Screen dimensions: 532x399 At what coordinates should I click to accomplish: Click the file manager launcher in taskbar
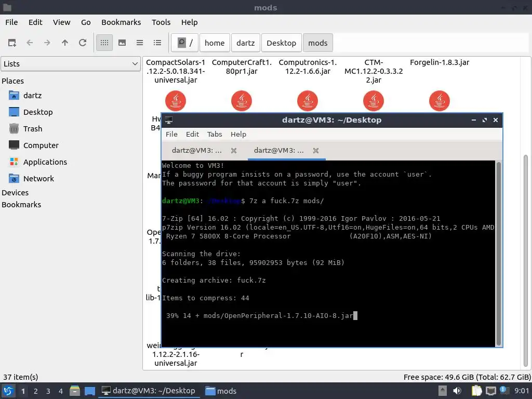pyautogui.click(x=75, y=391)
